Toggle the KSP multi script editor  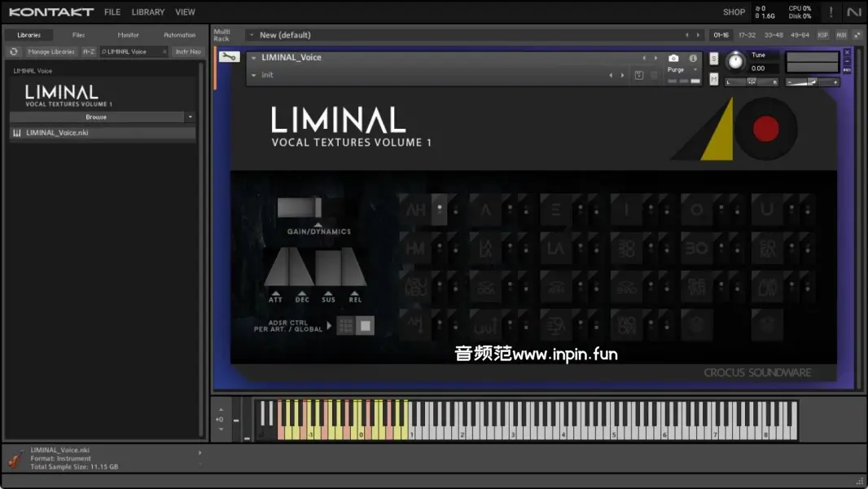pyautogui.click(x=823, y=35)
